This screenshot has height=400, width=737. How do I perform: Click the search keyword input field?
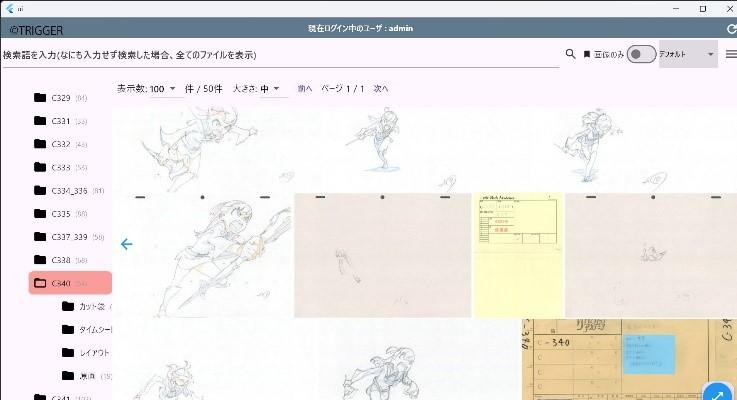pos(280,54)
